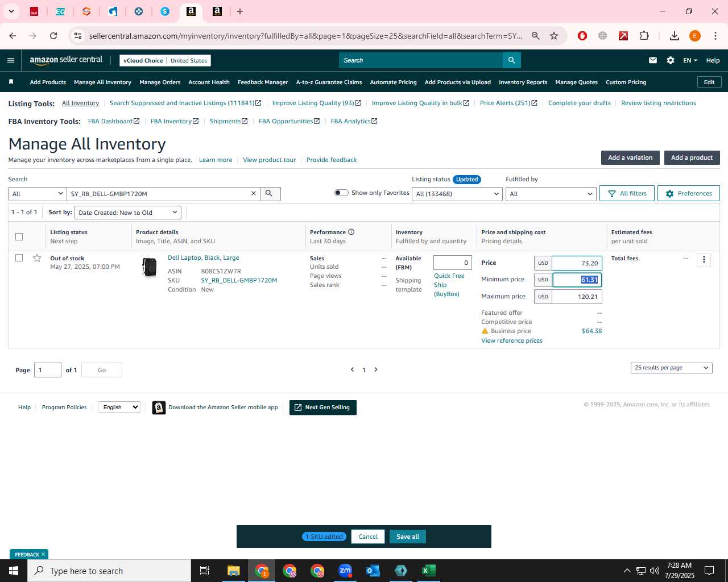Click the amazon seller central logo
This screenshot has width=728, height=582.
pyautogui.click(x=66, y=60)
